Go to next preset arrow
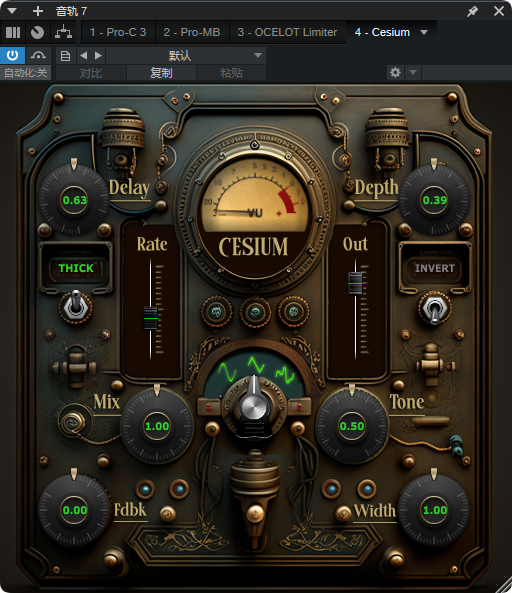Screen dimensions: 512x593 click(98, 56)
